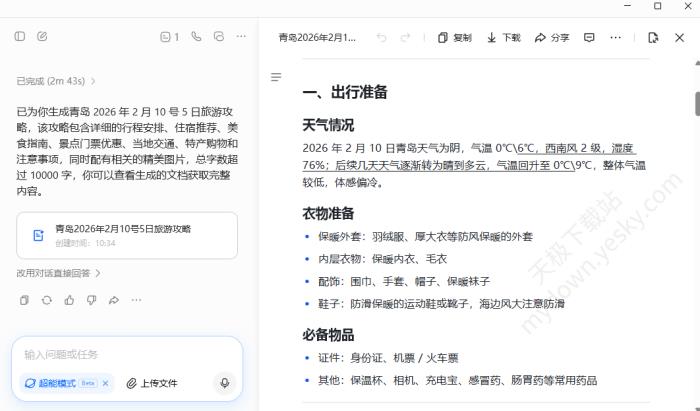Regenerate the response
Viewport: 700px width, 411px height.
point(47,300)
